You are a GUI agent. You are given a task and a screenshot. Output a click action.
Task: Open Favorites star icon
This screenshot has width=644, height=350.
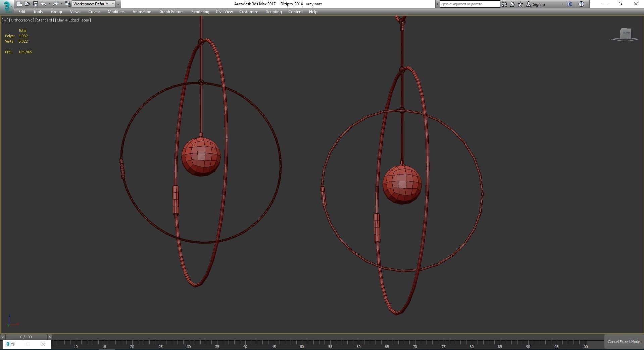pos(520,4)
